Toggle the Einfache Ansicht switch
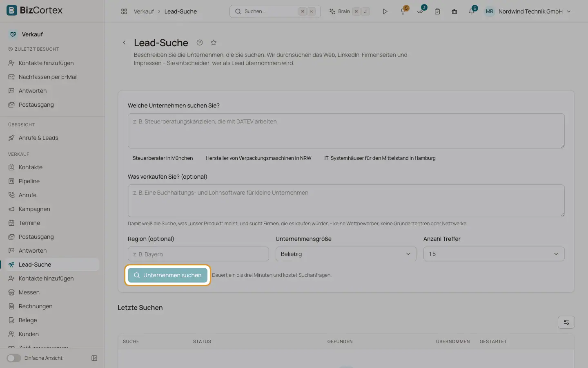Viewport: 588px width, 368px height. pos(14,358)
